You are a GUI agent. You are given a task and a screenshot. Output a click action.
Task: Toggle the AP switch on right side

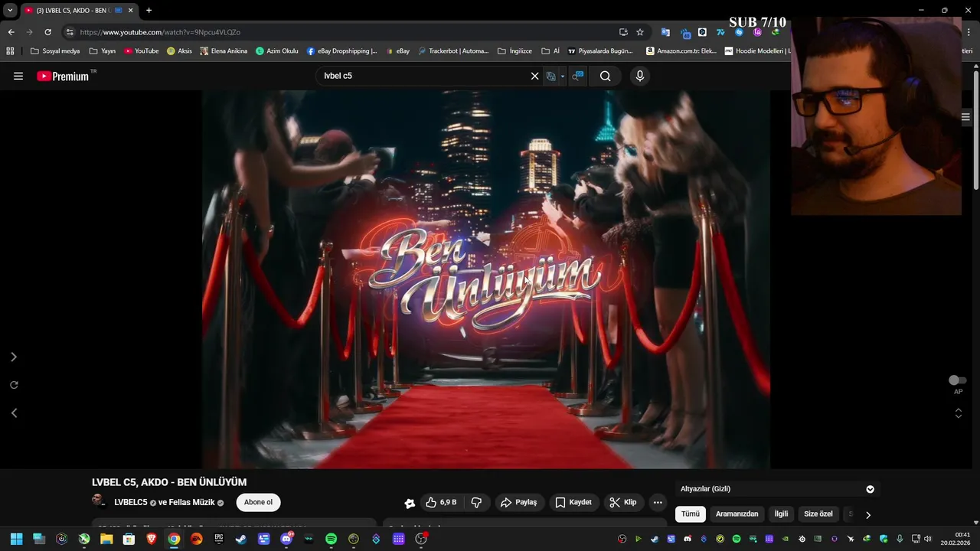tap(957, 380)
